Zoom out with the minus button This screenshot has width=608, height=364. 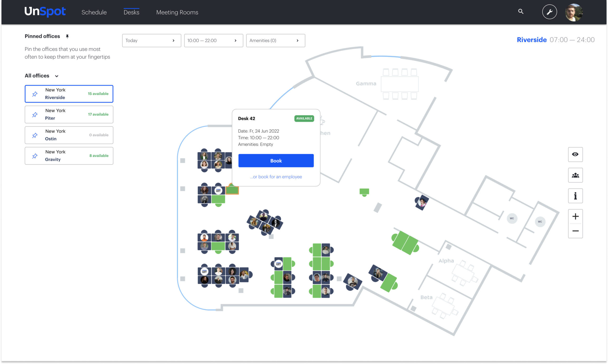click(x=575, y=231)
